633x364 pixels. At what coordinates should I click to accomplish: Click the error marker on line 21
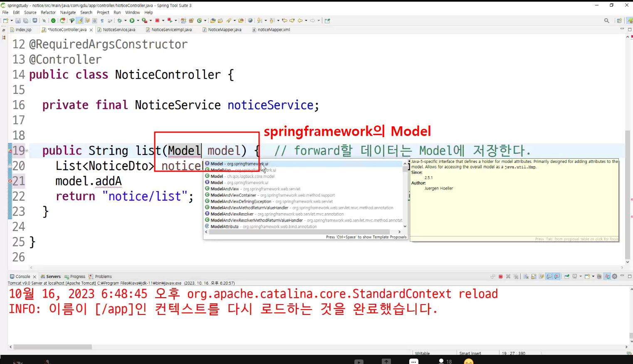pyautogui.click(x=10, y=181)
